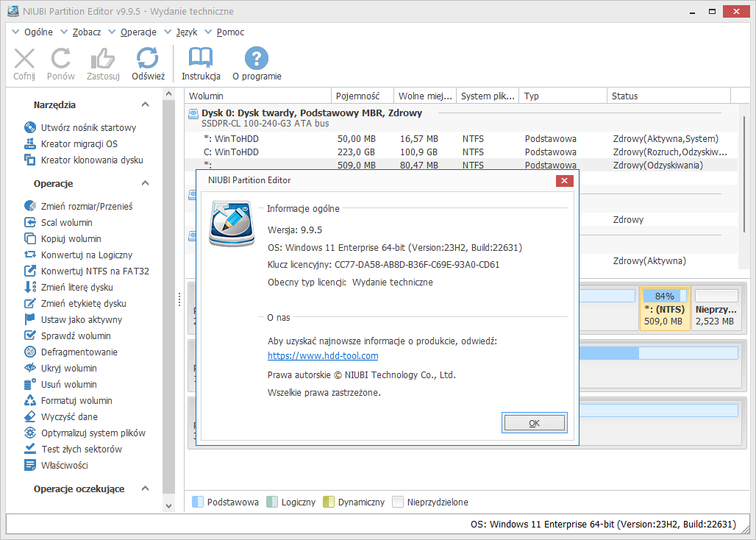Click Ukryj wolumin operation
This screenshot has width=756, height=540.
coord(61,369)
